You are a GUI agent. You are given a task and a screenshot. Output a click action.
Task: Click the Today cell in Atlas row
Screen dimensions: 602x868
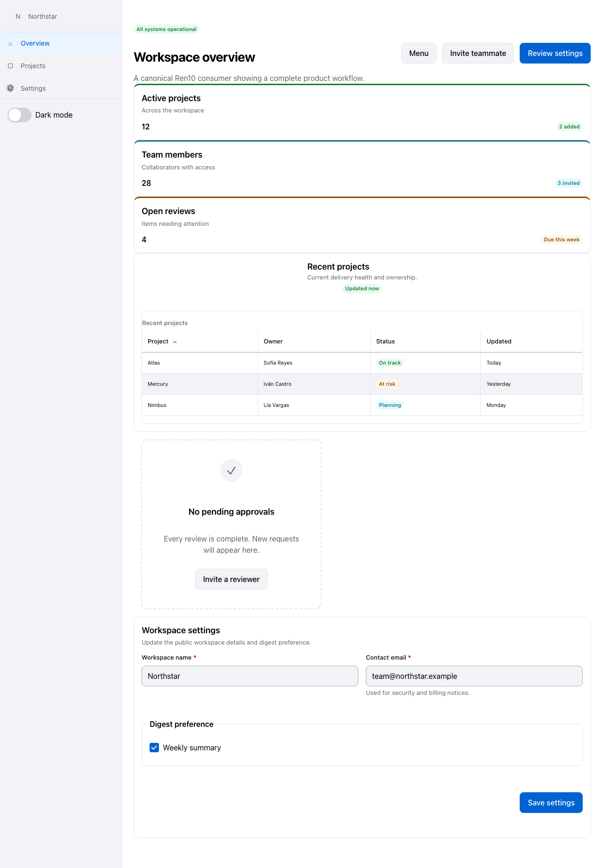[531, 363]
